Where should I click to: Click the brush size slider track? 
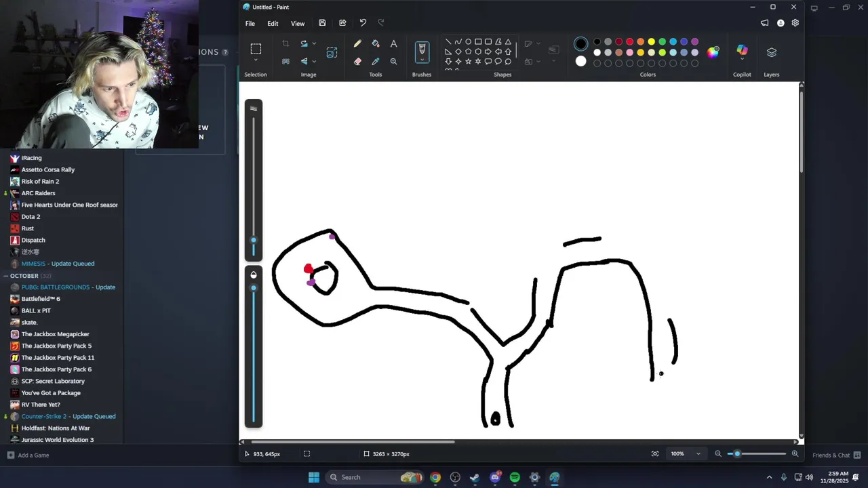pos(254,186)
